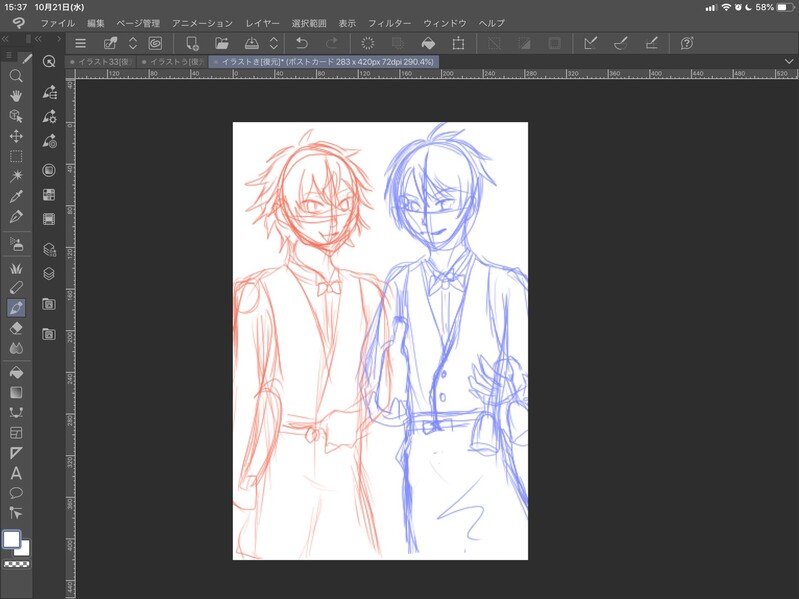This screenshot has height=599, width=799.
Task: Select the Decoration grass tool
Action: [16, 268]
